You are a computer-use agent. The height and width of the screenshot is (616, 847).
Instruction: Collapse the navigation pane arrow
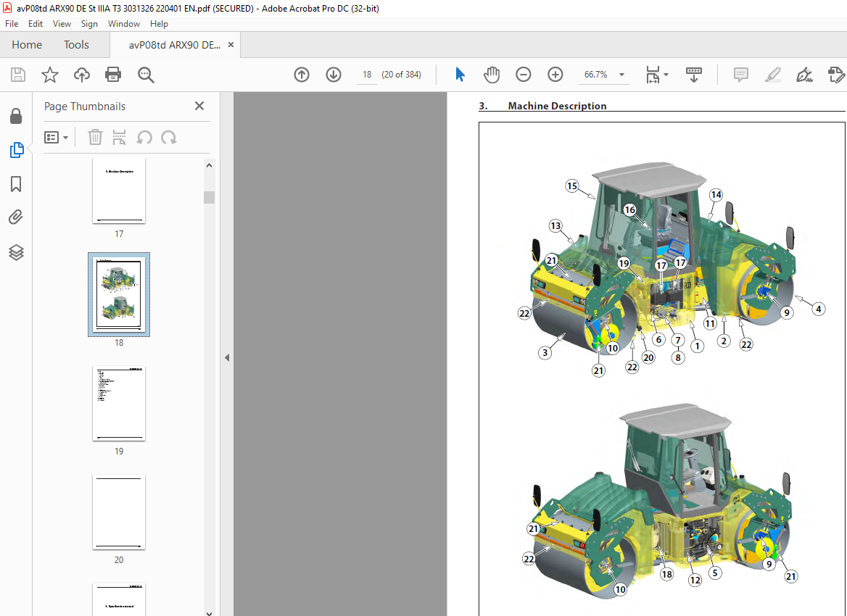(x=227, y=357)
